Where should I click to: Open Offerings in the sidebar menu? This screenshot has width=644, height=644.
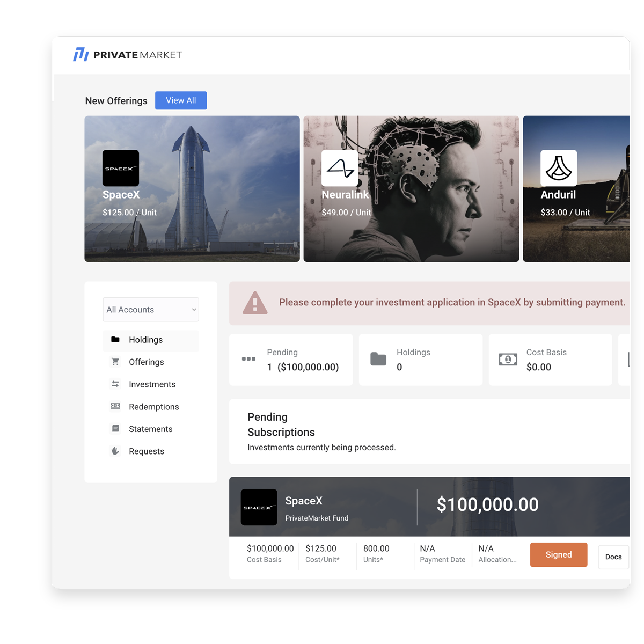(x=151, y=362)
